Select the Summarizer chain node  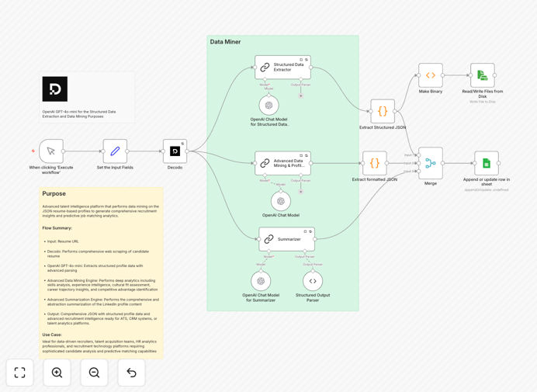click(286, 239)
